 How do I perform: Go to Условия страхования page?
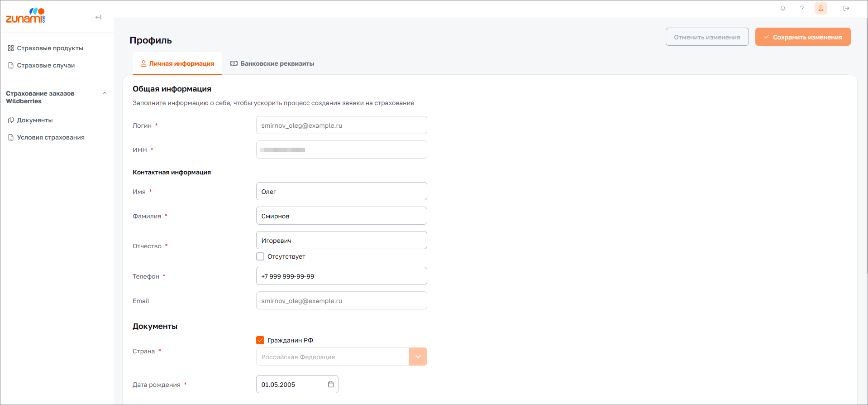tap(51, 137)
